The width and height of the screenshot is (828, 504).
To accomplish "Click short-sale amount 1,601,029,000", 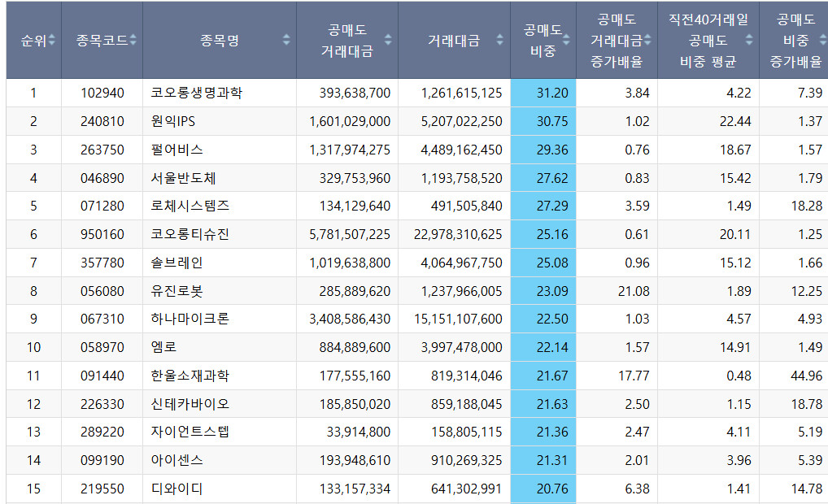I will 350,121.
